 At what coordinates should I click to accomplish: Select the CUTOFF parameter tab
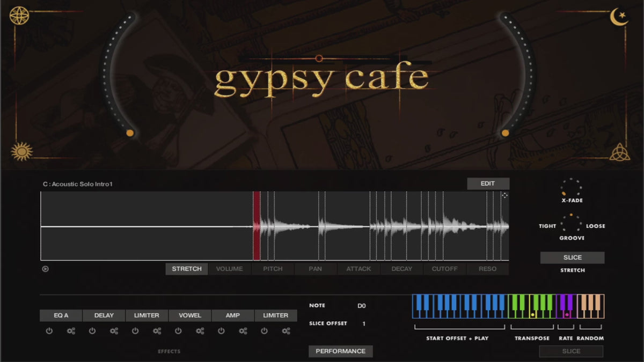[445, 269]
